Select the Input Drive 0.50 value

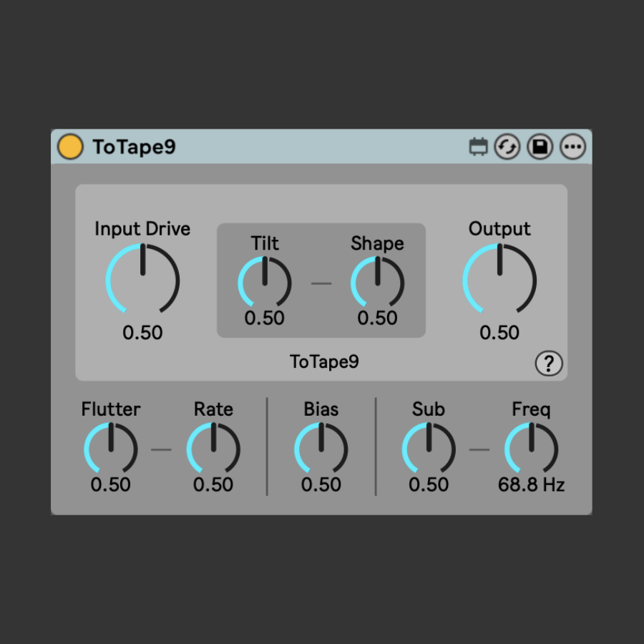click(x=142, y=333)
